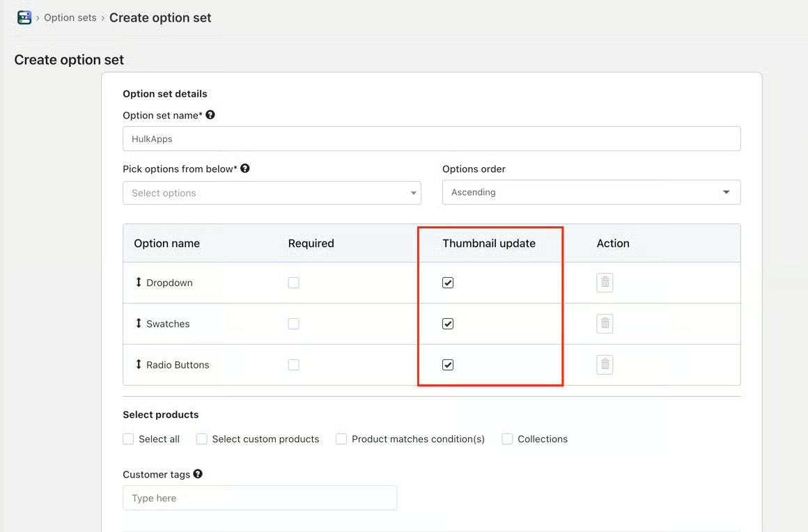This screenshot has height=532, width=808.
Task: Click help icon beside Pick options from below
Action: [245, 169]
